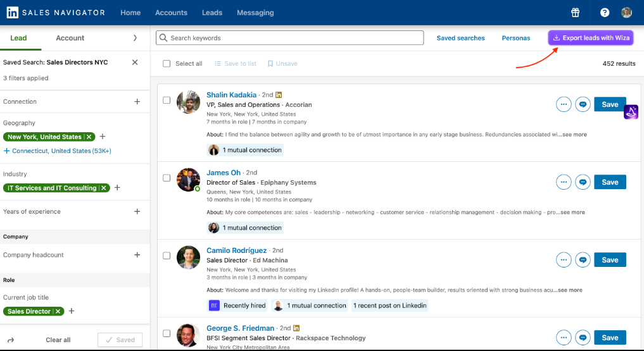Screen dimensions: 644x351
Task: Open more options for George S. Friedman
Action: pos(564,338)
